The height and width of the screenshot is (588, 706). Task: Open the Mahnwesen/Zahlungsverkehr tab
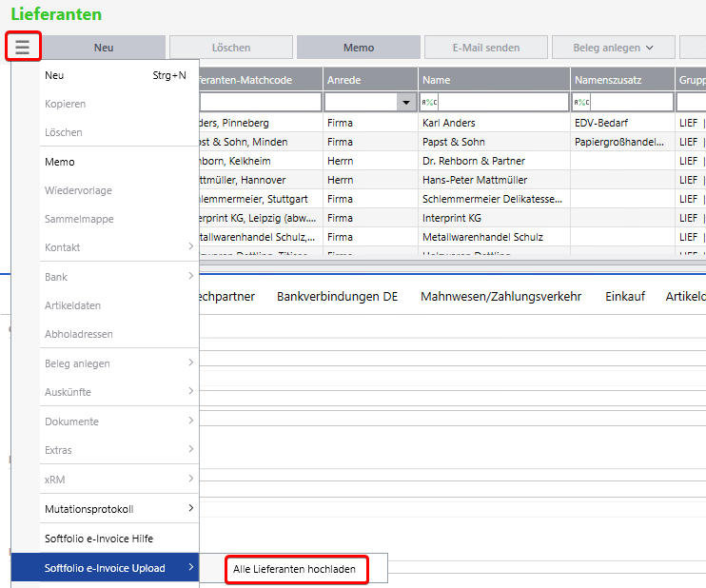500,297
